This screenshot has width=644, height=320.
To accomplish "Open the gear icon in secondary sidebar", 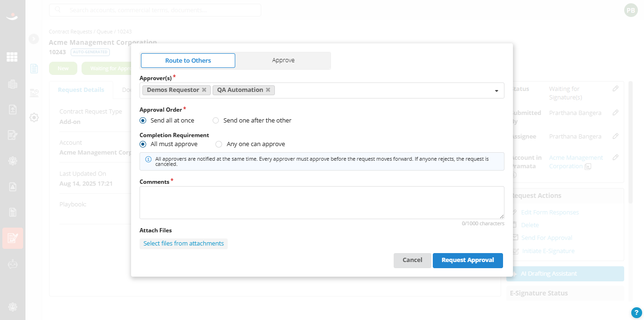I will point(34,117).
